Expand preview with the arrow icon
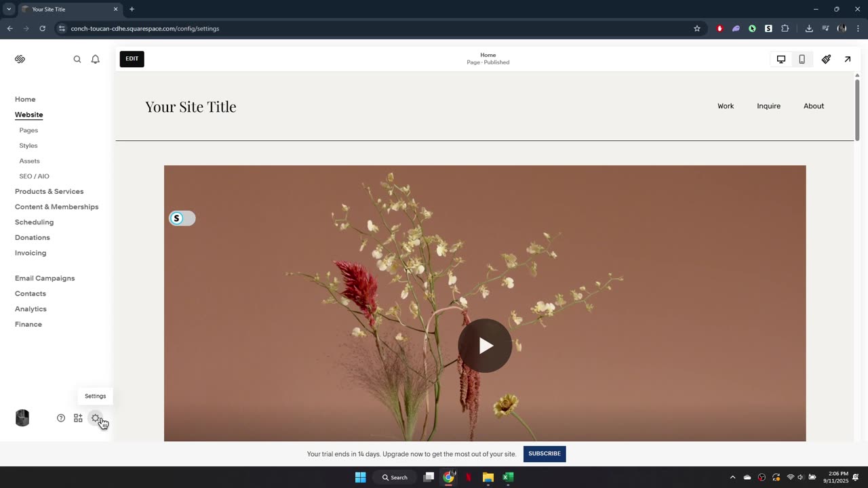Screen dimensions: 868x488 [x=848, y=59]
